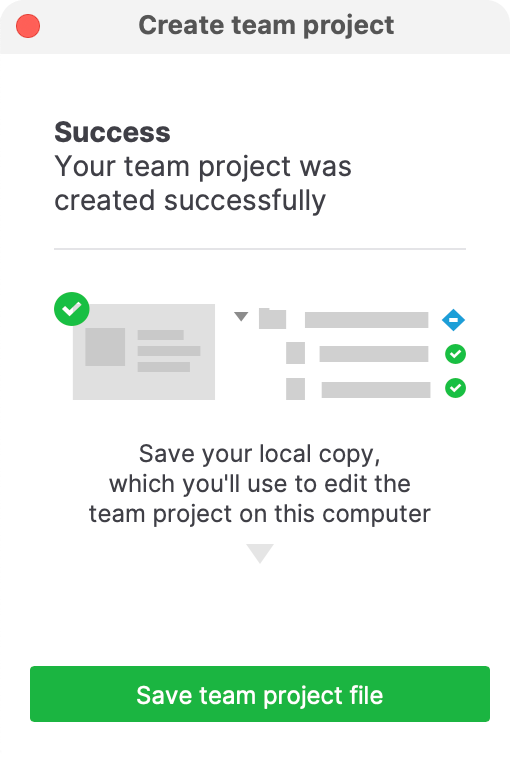Click the Create team project title text
Viewport: 510px width, 770px height.
click(x=266, y=26)
